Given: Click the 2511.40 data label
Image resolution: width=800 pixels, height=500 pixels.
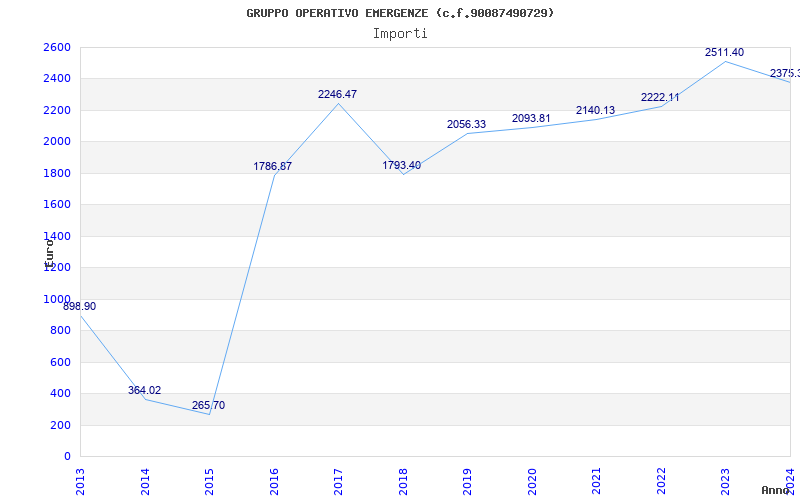Looking at the screenshot, I should click(724, 52).
